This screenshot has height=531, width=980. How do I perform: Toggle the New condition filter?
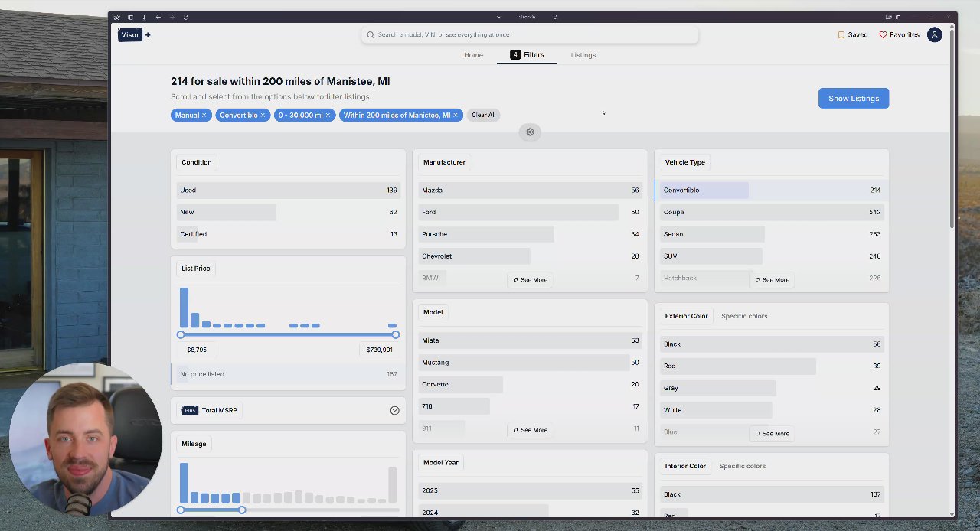[x=288, y=212]
